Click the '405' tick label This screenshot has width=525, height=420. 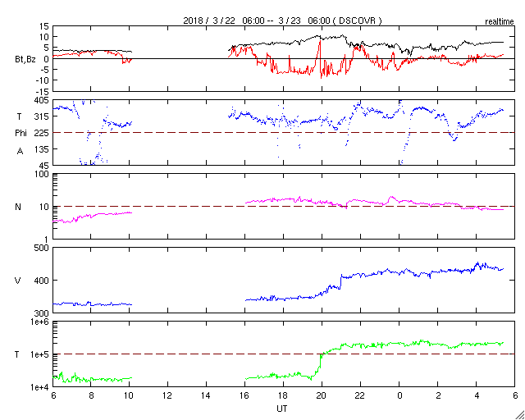pos(42,100)
